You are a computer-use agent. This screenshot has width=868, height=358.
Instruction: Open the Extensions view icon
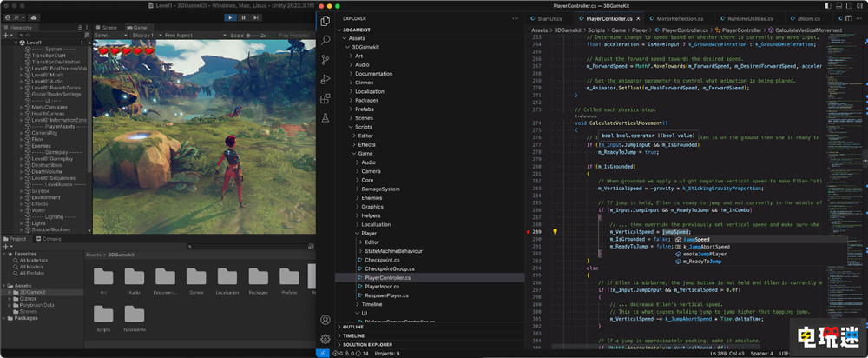tap(325, 99)
